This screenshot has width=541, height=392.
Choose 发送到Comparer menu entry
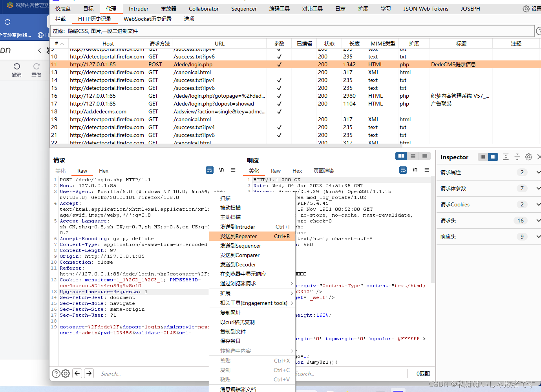point(252,255)
